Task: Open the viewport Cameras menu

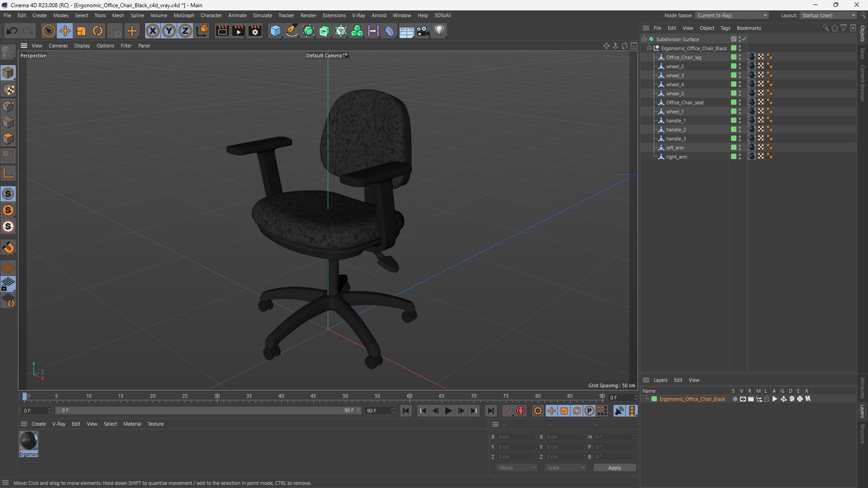Action: (58, 46)
